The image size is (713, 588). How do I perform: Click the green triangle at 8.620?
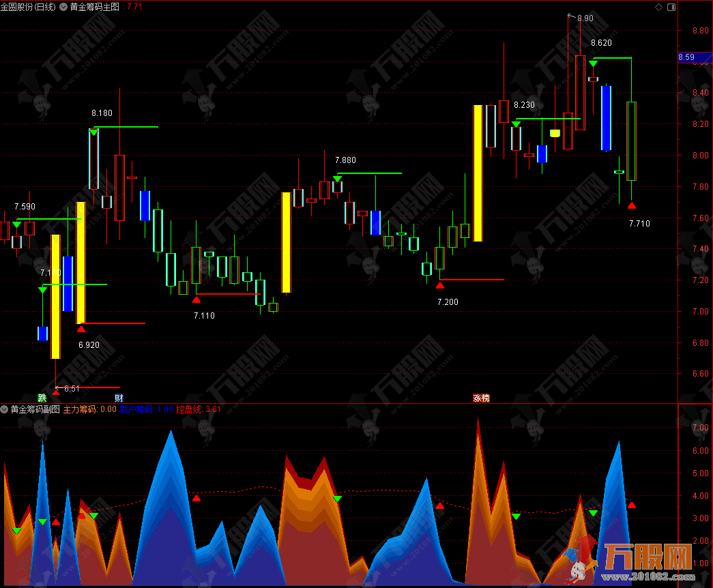pyautogui.click(x=593, y=63)
